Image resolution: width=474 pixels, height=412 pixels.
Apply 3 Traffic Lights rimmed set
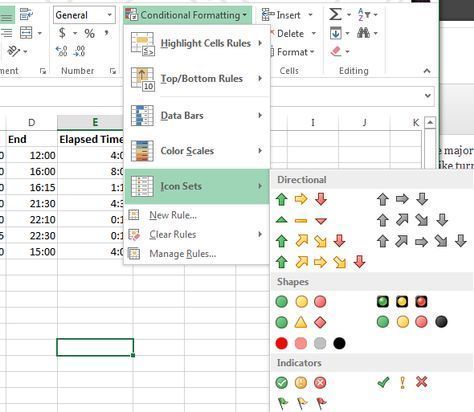tap(402, 302)
